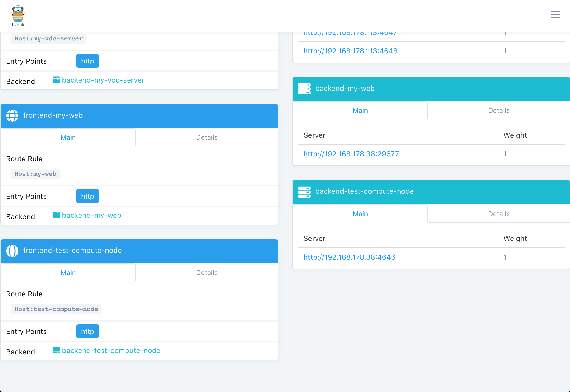Select the Main tab of frontend-my-web
The width and height of the screenshot is (570, 392).
point(68,137)
